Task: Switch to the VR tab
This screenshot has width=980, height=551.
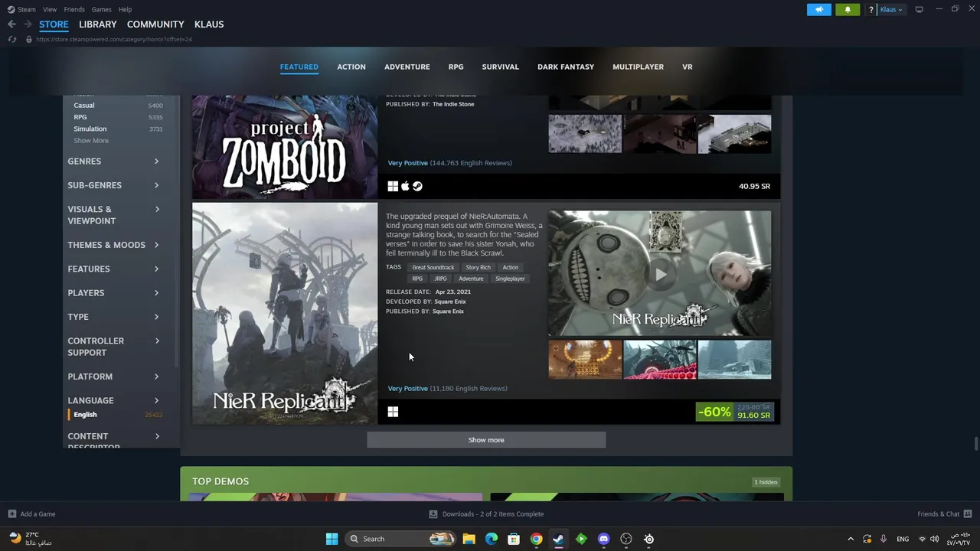Action: point(688,67)
